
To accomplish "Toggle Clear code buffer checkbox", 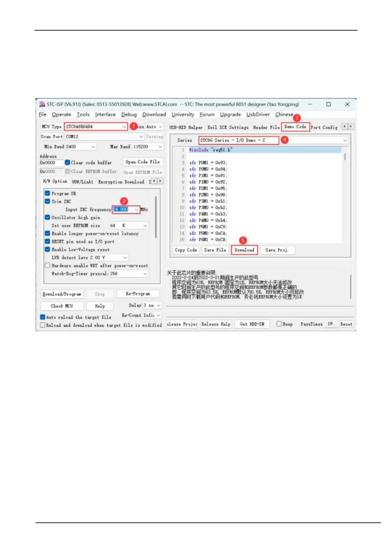I will click(x=67, y=163).
